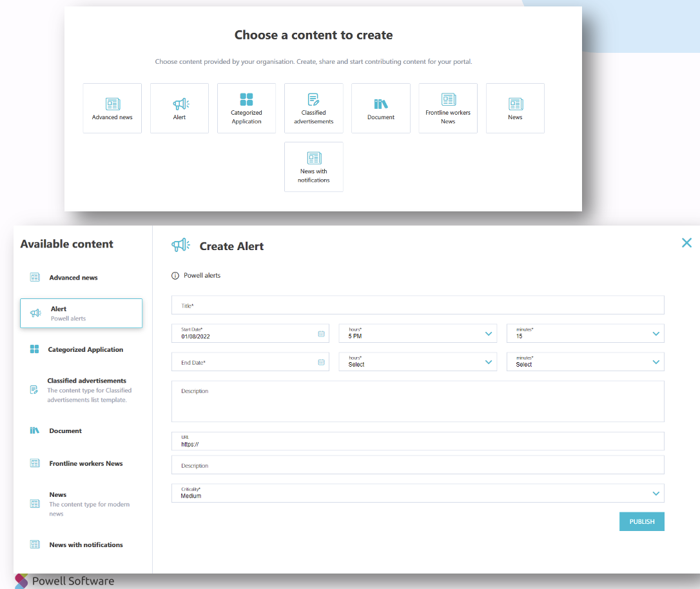Select Alert in the Available content sidebar
This screenshot has width=700, height=589.
click(81, 313)
